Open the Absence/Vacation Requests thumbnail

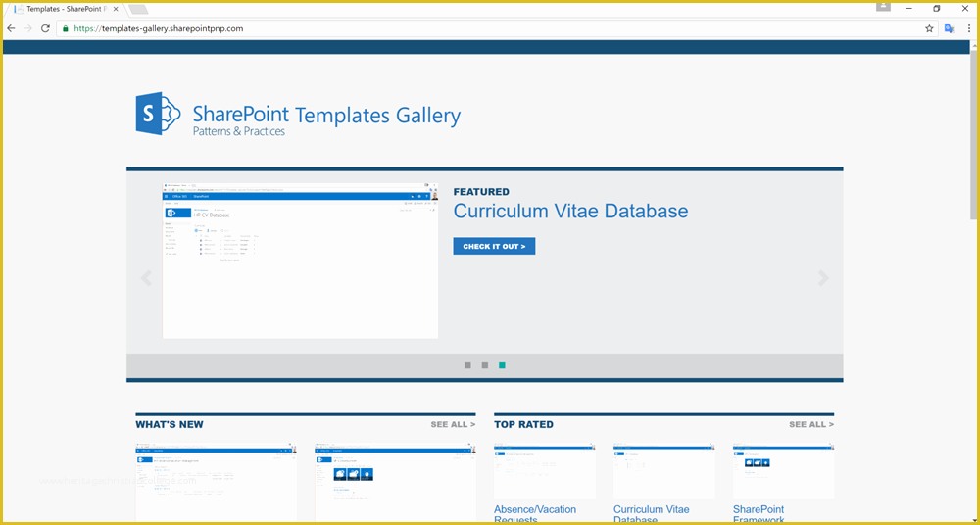click(544, 471)
